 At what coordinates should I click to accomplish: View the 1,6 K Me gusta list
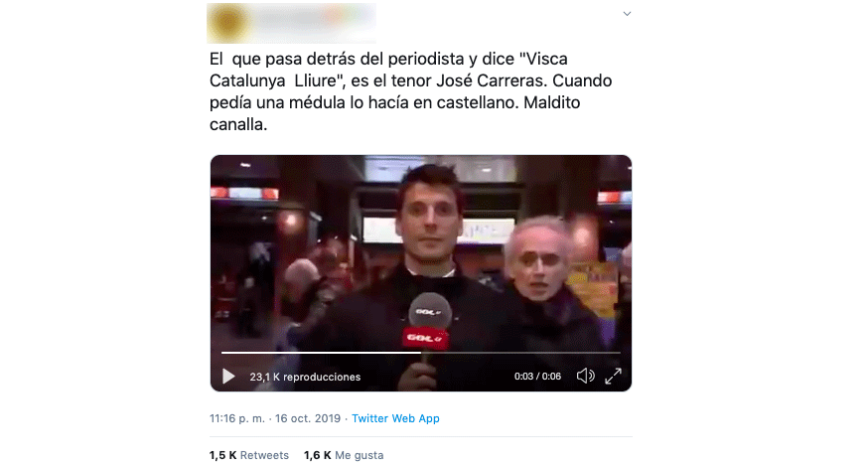[x=344, y=455]
